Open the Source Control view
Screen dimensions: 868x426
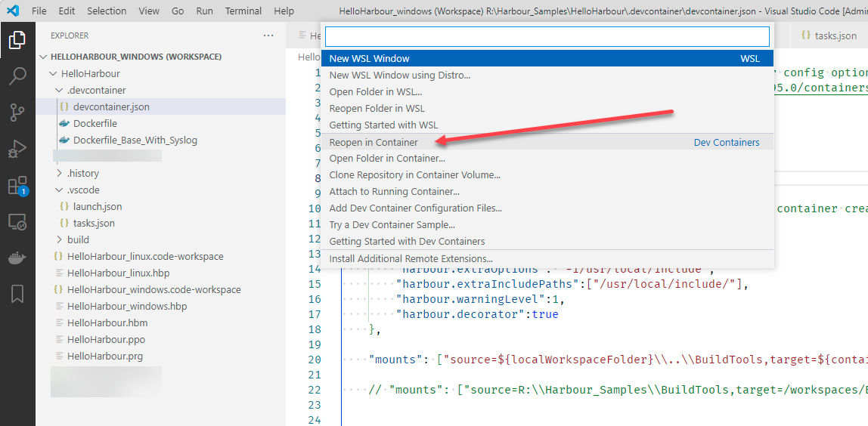click(17, 113)
